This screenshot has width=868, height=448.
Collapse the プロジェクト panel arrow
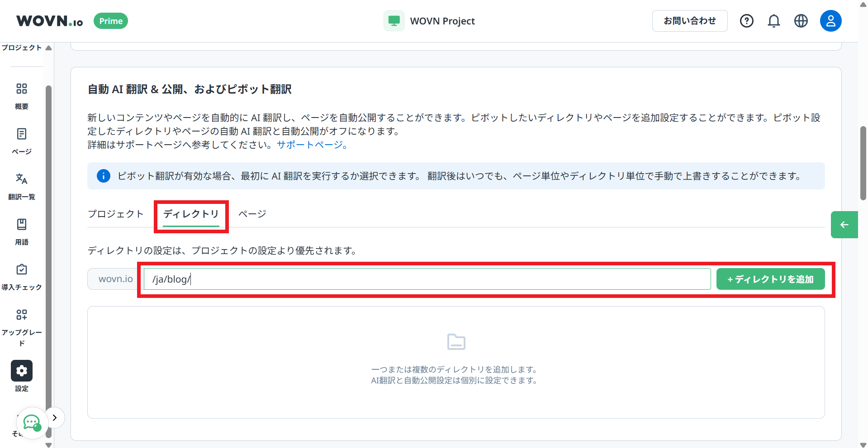point(48,47)
